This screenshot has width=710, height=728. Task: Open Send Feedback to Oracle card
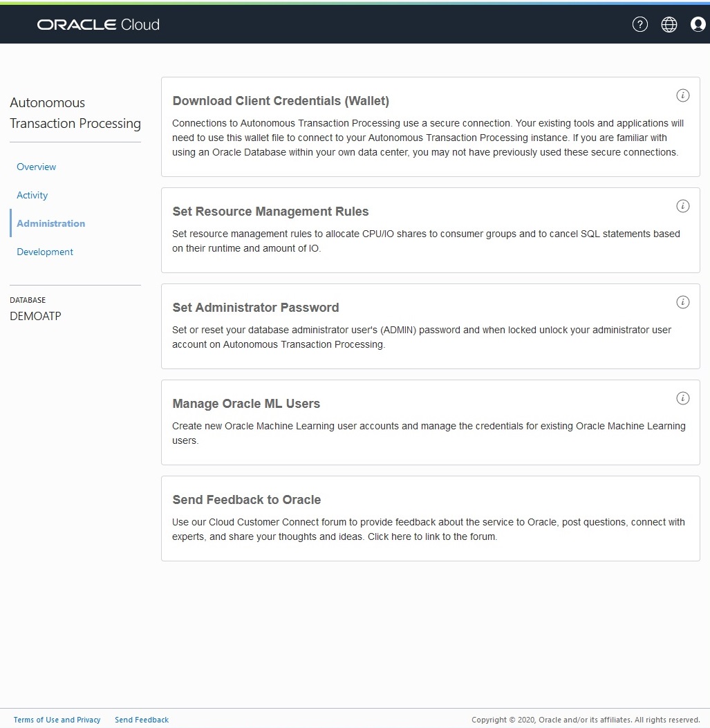247,500
